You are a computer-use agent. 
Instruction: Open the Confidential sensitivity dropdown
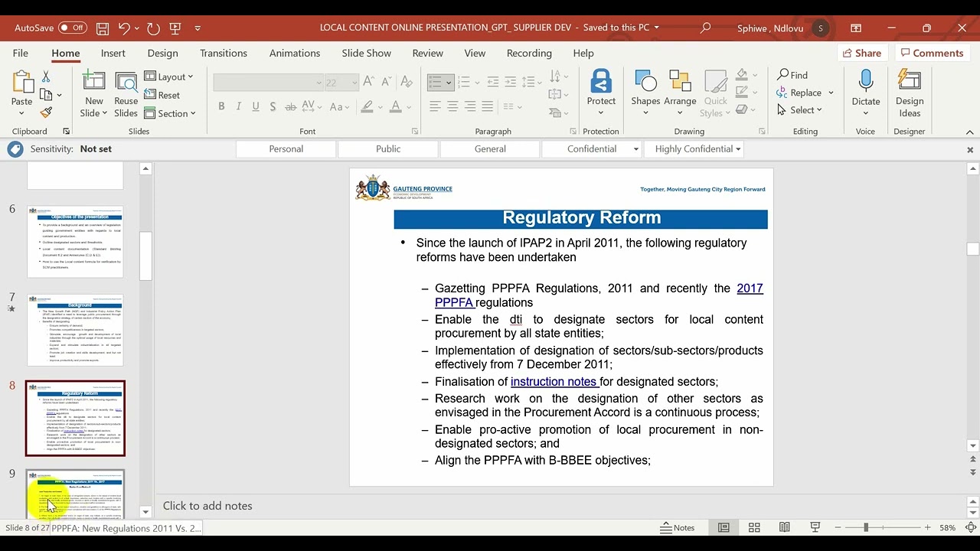636,149
